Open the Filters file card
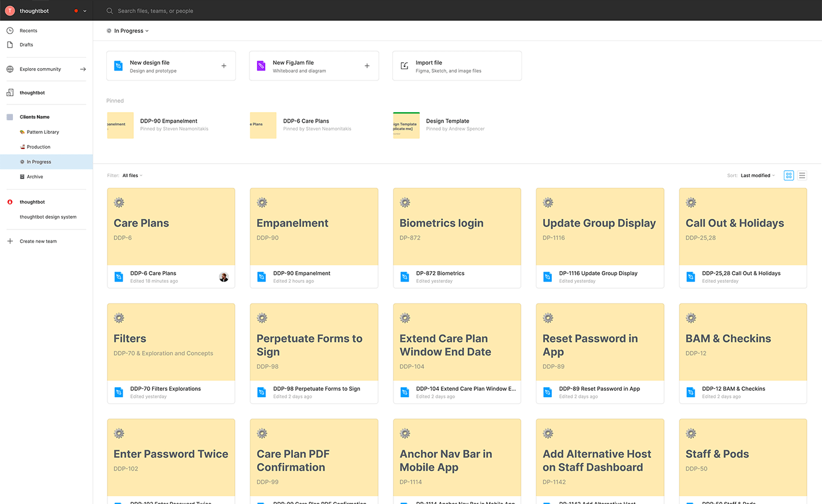 pos(171,353)
